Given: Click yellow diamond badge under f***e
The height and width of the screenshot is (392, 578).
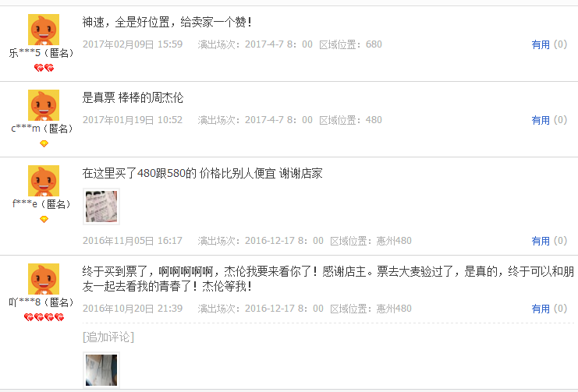Looking at the screenshot, I should 44,219.
